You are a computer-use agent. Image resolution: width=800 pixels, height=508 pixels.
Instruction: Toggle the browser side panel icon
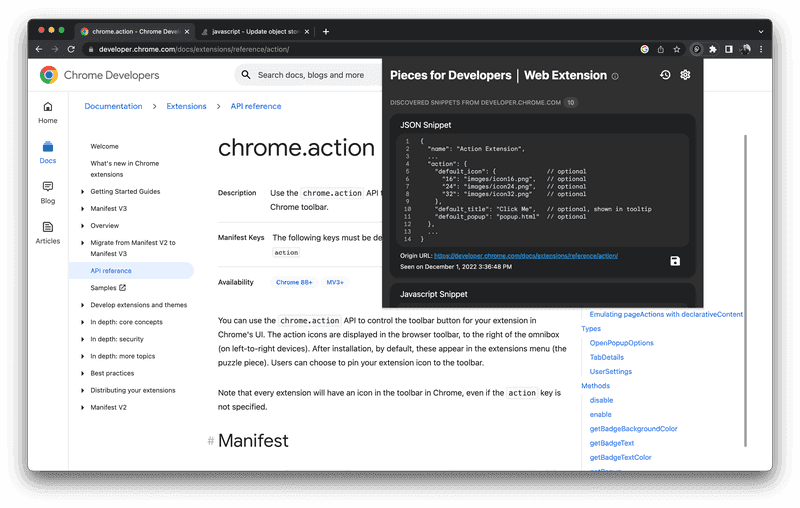tap(729, 49)
